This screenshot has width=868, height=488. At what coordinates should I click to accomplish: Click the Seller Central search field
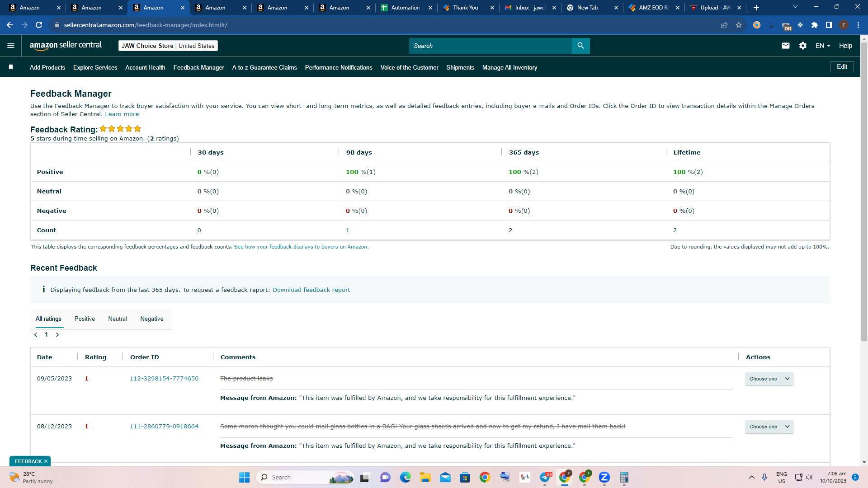[x=491, y=46]
